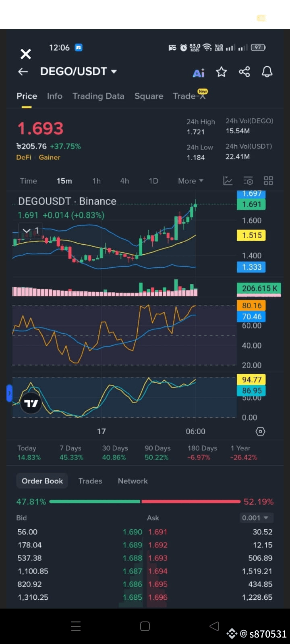Select the 15m chart interval
The height and width of the screenshot is (644, 290).
click(x=64, y=181)
